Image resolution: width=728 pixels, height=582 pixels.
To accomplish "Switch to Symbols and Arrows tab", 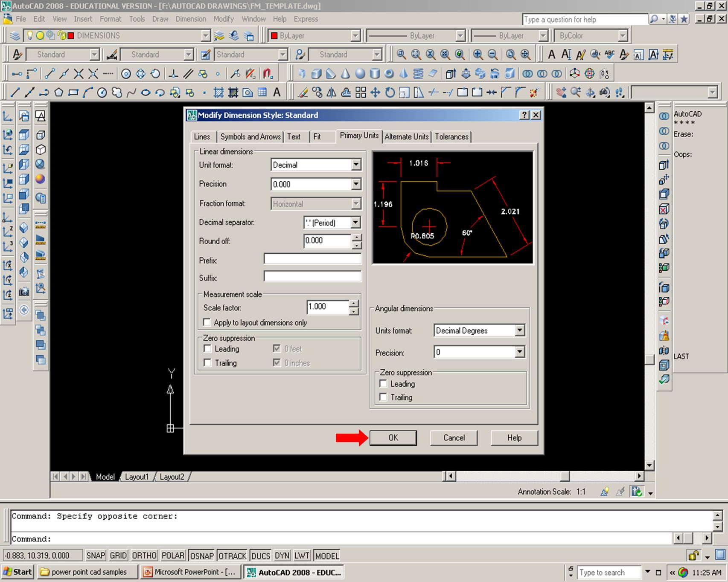I will coord(250,137).
